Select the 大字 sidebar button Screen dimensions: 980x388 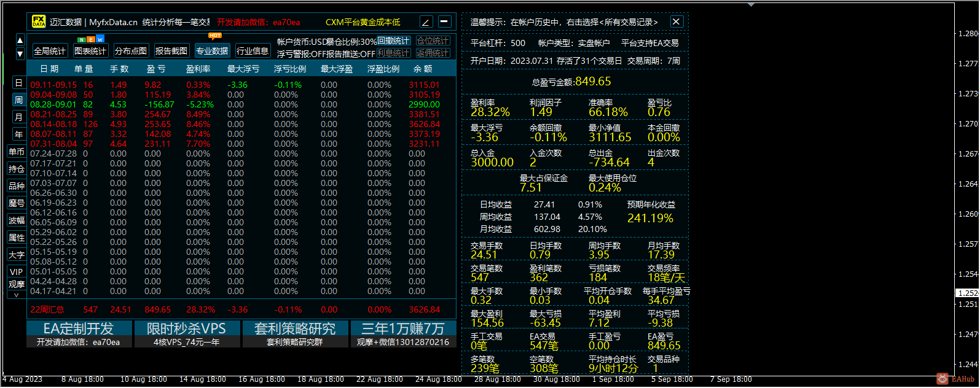17,255
